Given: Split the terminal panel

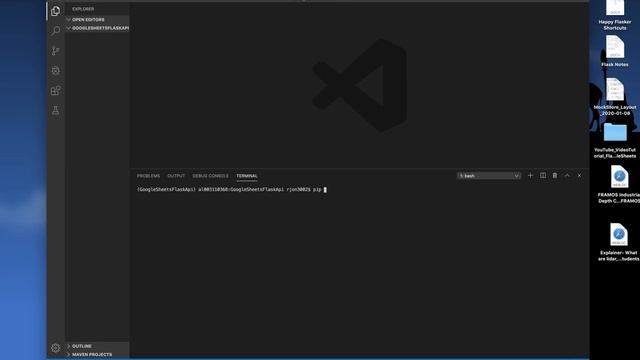Looking at the screenshot, I should (543, 176).
